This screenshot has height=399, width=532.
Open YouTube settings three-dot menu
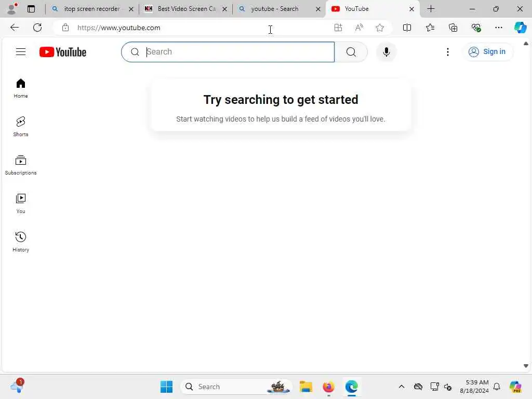(x=448, y=52)
